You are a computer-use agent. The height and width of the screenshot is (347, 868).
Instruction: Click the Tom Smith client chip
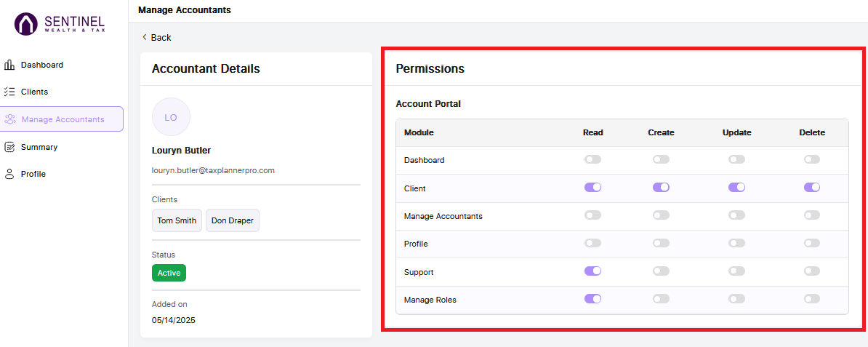(x=177, y=220)
